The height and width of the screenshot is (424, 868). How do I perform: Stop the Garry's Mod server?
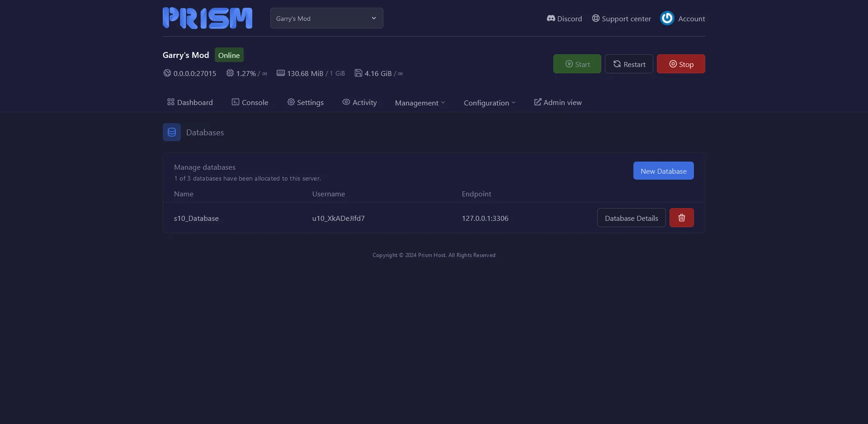[680, 64]
